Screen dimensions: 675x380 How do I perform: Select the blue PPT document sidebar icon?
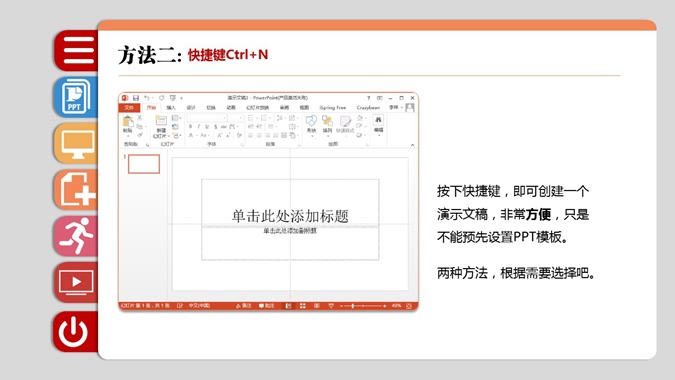(x=77, y=97)
